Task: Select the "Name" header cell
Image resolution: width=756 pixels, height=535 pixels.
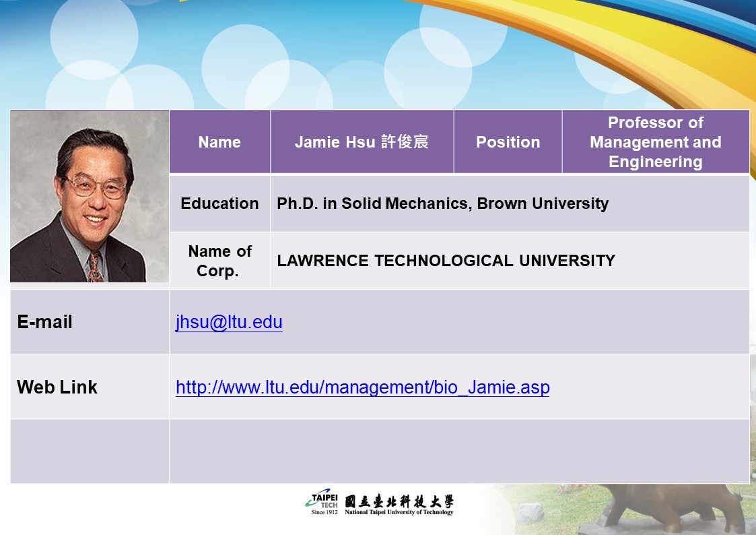Action: (220, 141)
